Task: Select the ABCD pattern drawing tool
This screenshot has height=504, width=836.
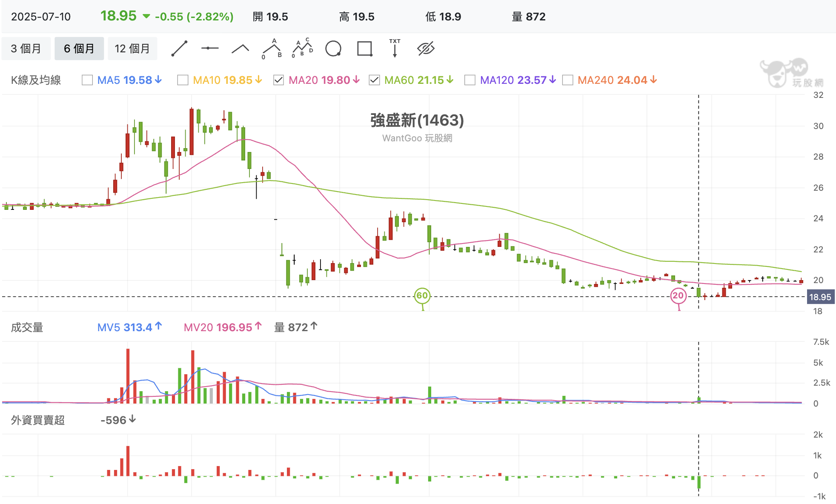Action: coord(303,49)
